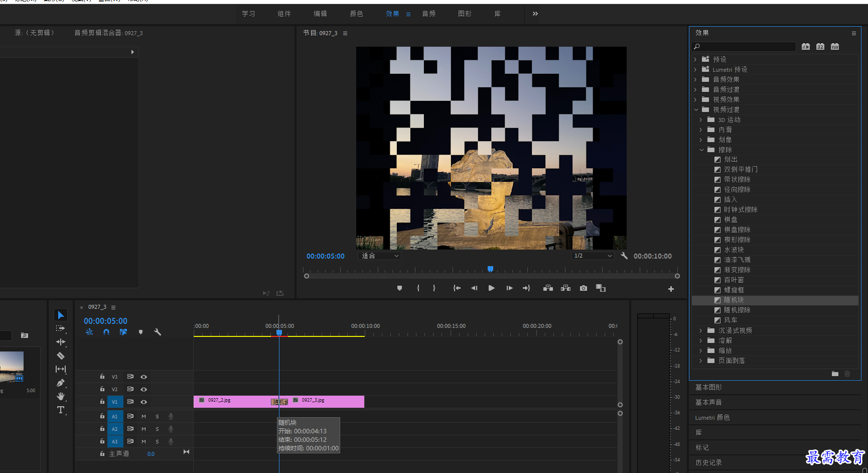
Task: Click the Extract button
Action: pyautogui.click(x=565, y=288)
